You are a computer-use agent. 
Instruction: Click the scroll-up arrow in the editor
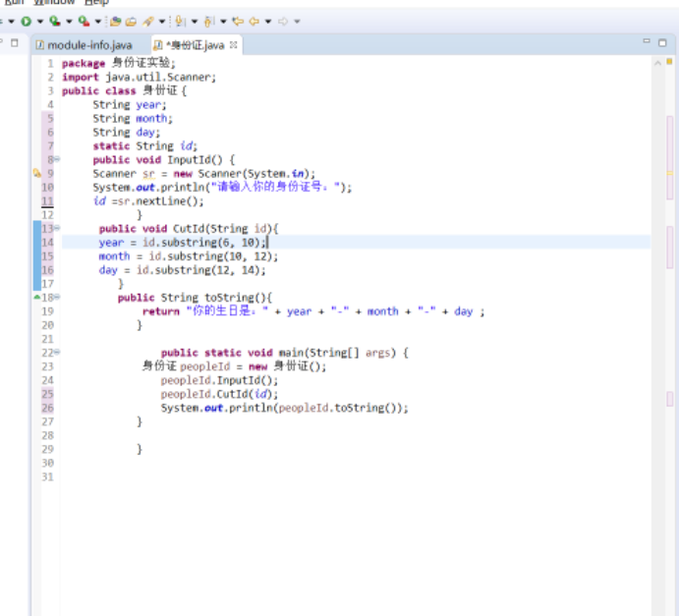click(x=657, y=63)
